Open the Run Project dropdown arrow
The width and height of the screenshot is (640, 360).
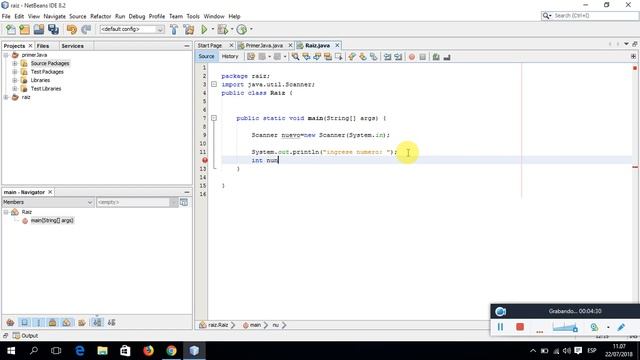(212, 29)
